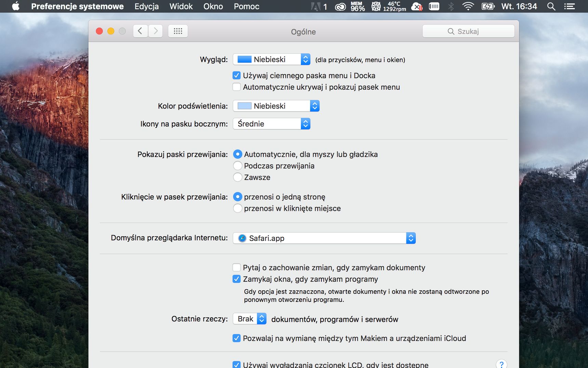Toggle Pozwalaj na wymianę z urządzeniami iCloud
The height and width of the screenshot is (368, 588).
(x=237, y=338)
